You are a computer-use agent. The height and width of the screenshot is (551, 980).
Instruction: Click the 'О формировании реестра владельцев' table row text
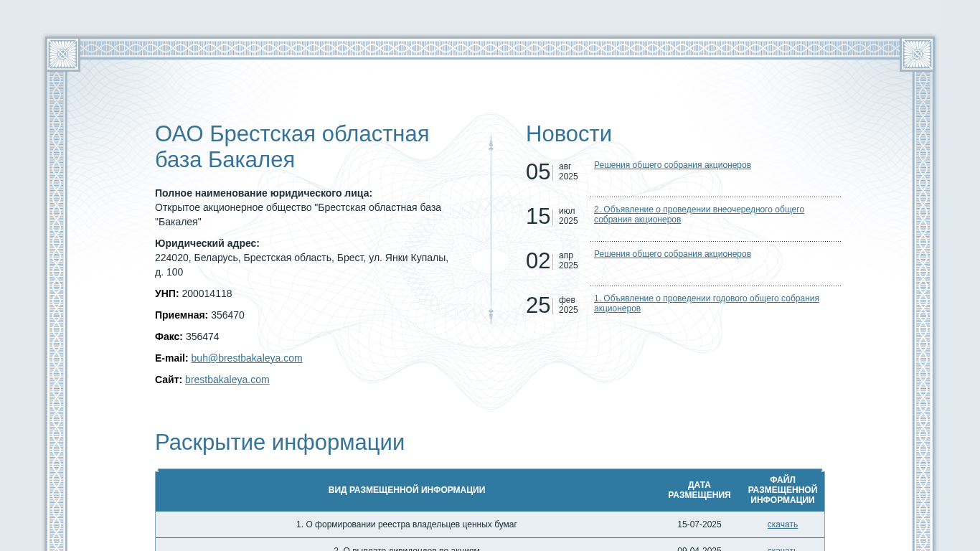tap(406, 524)
